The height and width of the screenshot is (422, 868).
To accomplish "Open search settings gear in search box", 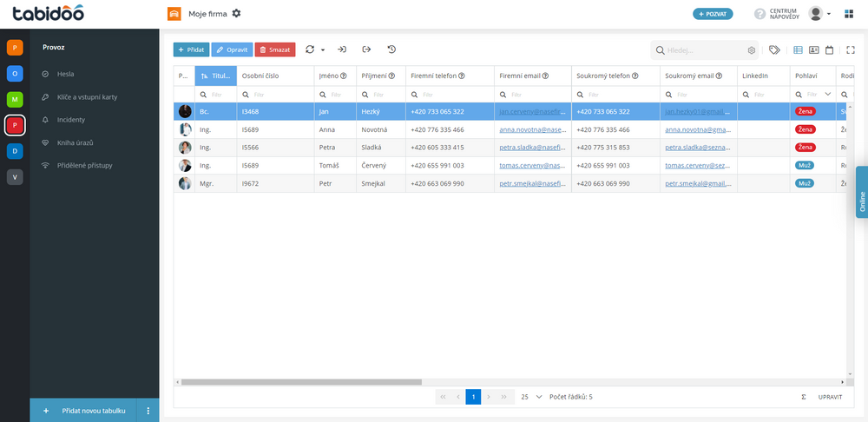I will click(x=751, y=50).
